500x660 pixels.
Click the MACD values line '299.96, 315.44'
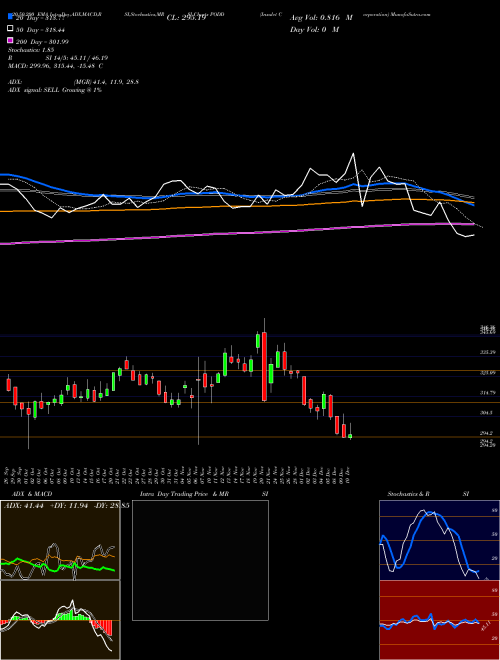[52, 66]
